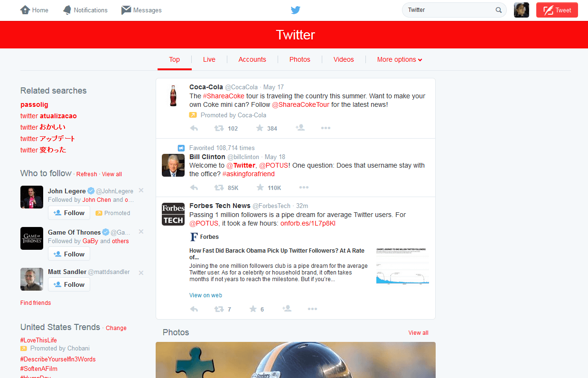Click the search magnifier icon
This screenshot has width=588, height=378.
tap(499, 10)
